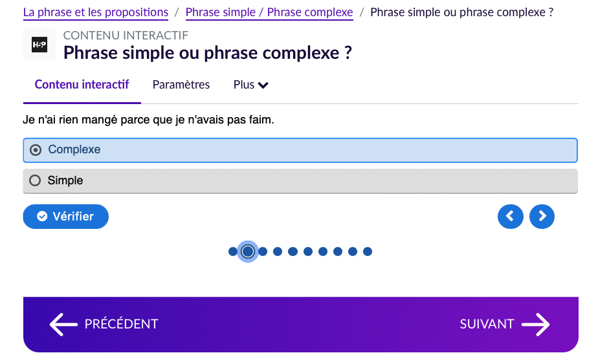Click the H5P content type icon
The height and width of the screenshot is (364, 598).
39,45
